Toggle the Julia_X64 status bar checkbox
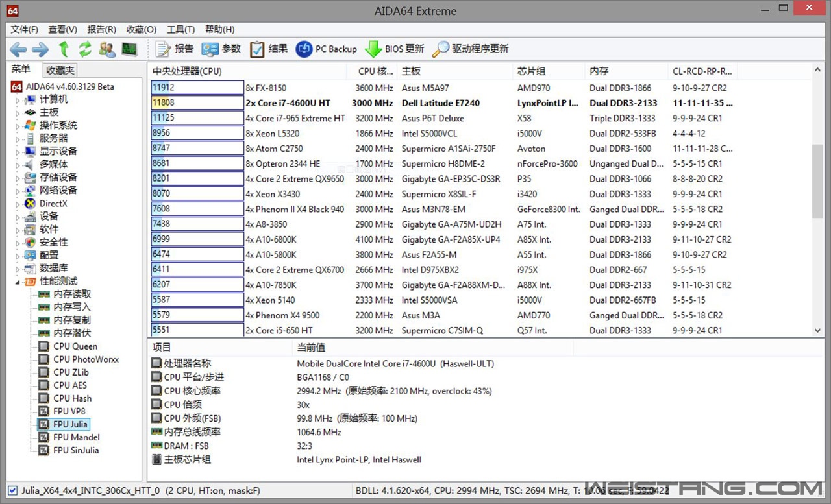The height and width of the screenshot is (504, 831). (x=12, y=490)
